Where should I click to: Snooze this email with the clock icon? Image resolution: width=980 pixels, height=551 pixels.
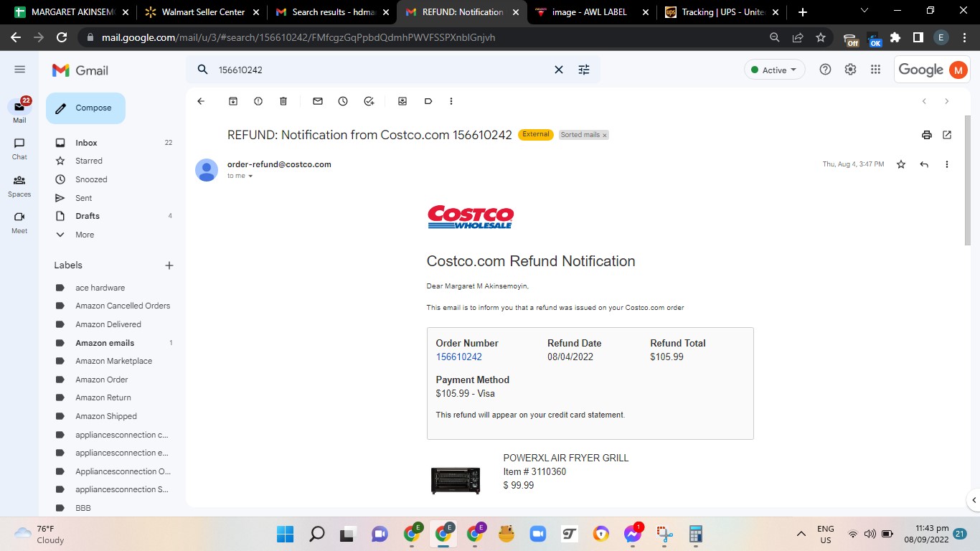pos(343,101)
